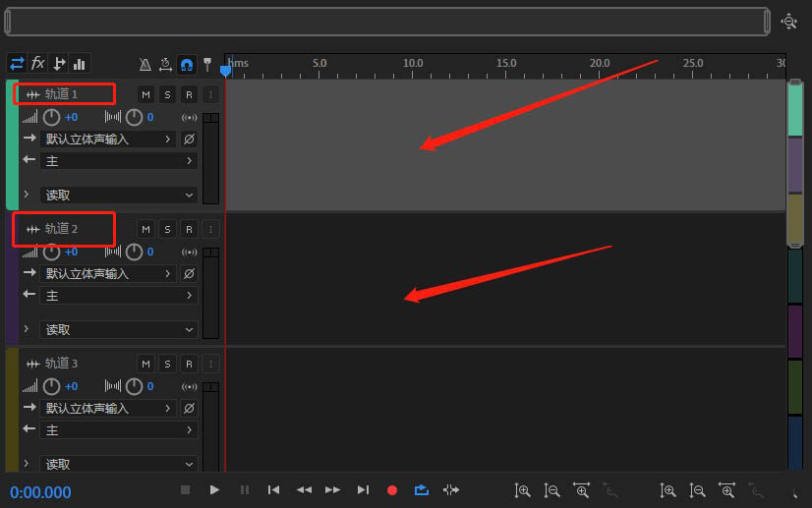The height and width of the screenshot is (508, 812).
Task: Solo track 轨道 1
Action: (x=167, y=94)
